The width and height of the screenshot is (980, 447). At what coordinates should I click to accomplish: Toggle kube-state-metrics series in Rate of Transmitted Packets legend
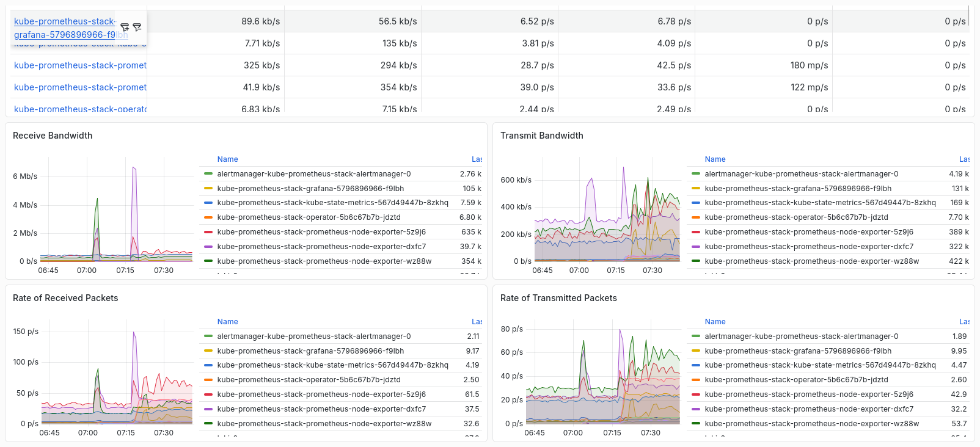820,365
